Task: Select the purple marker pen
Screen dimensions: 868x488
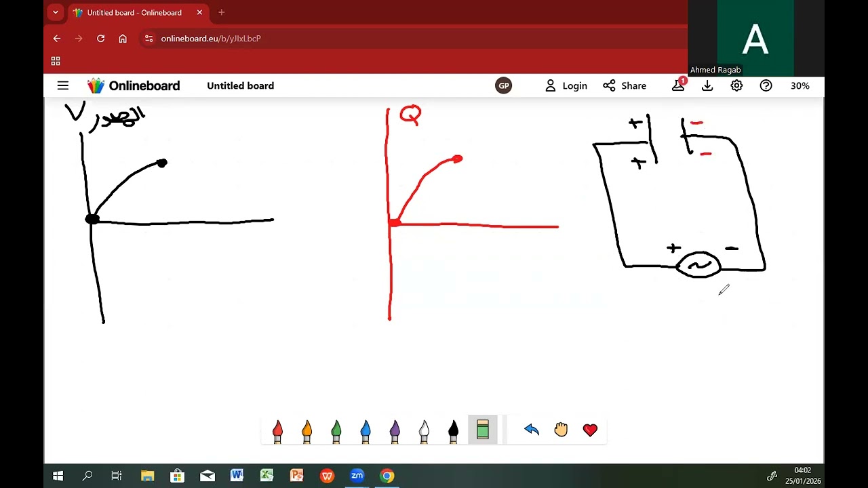Action: pyautogui.click(x=395, y=431)
